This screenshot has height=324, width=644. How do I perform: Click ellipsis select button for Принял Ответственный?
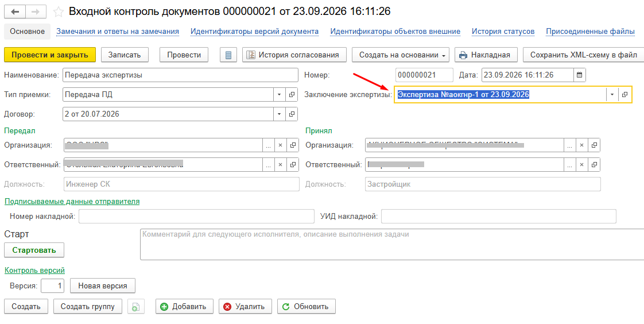click(x=569, y=164)
